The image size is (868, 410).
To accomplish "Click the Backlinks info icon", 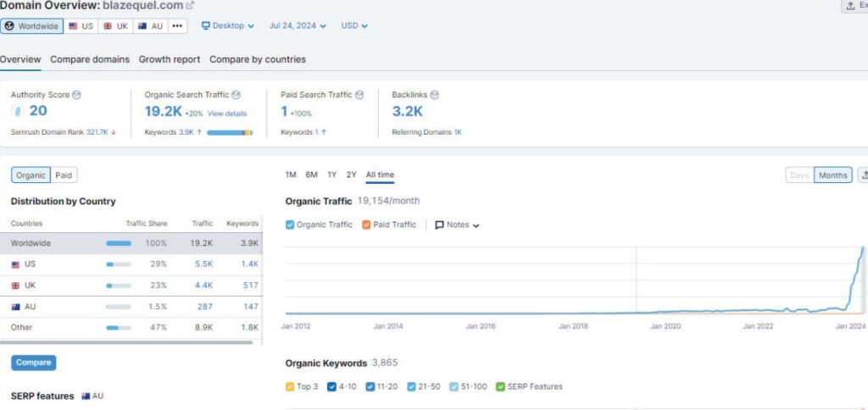I will [x=435, y=95].
